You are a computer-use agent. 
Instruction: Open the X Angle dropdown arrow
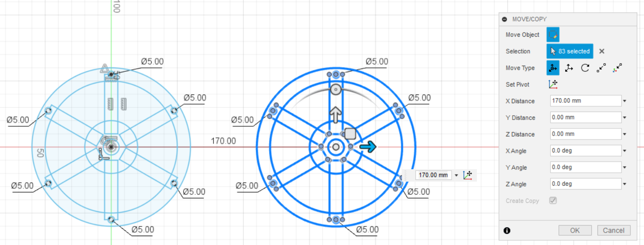pos(624,151)
